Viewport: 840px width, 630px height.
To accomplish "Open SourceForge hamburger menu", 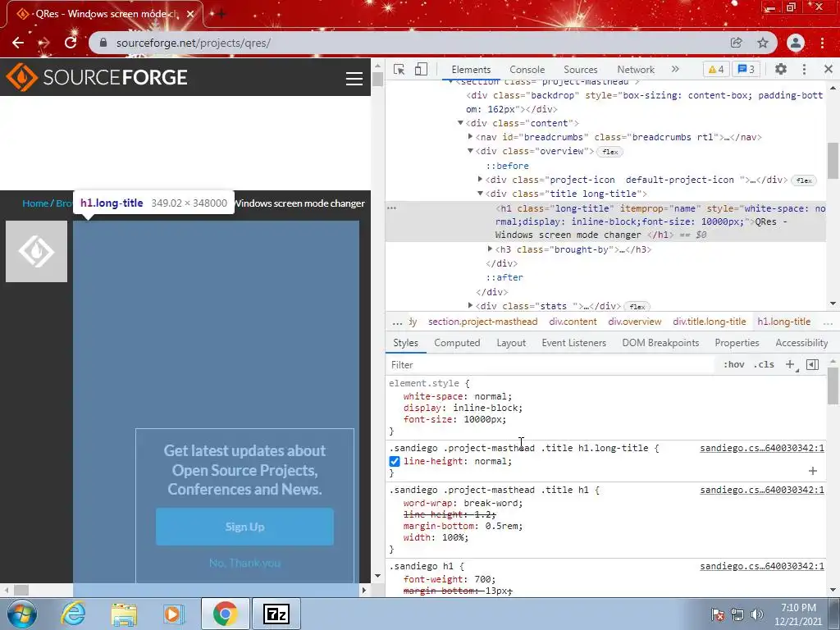I will click(354, 79).
